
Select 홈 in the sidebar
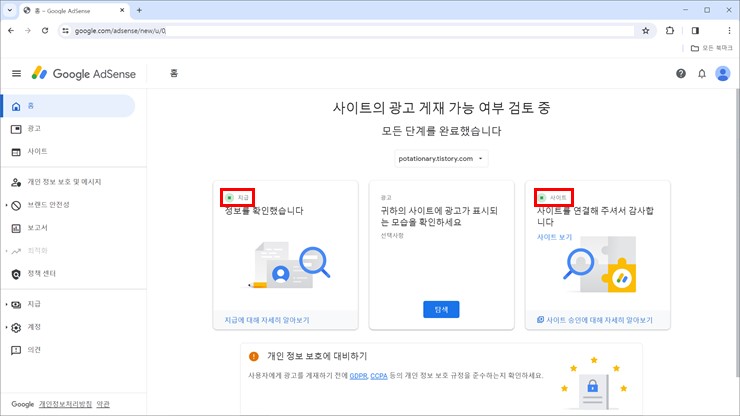pos(68,106)
